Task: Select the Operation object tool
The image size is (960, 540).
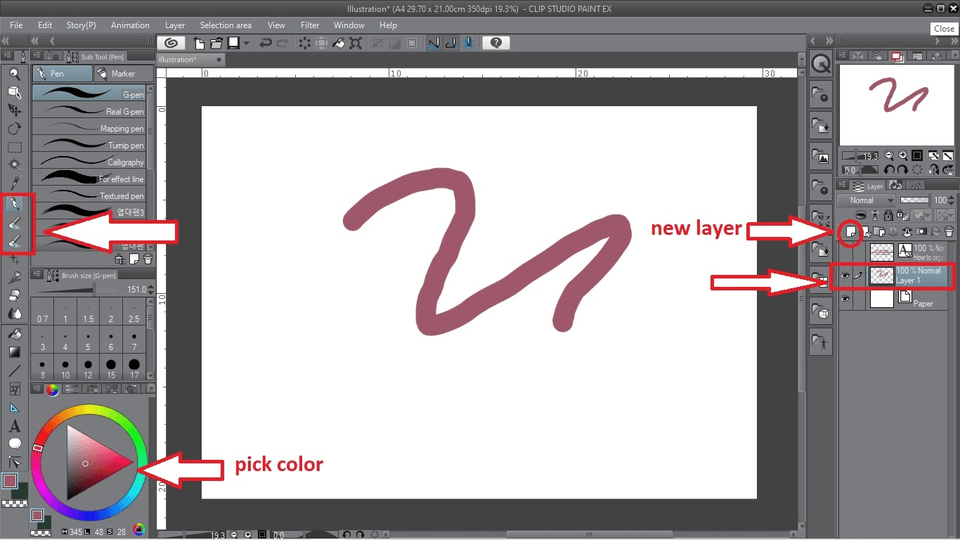Action: 14,92
